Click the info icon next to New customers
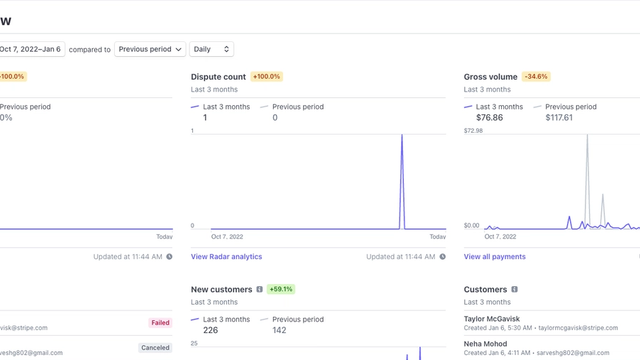The height and width of the screenshot is (360, 640). [259, 289]
